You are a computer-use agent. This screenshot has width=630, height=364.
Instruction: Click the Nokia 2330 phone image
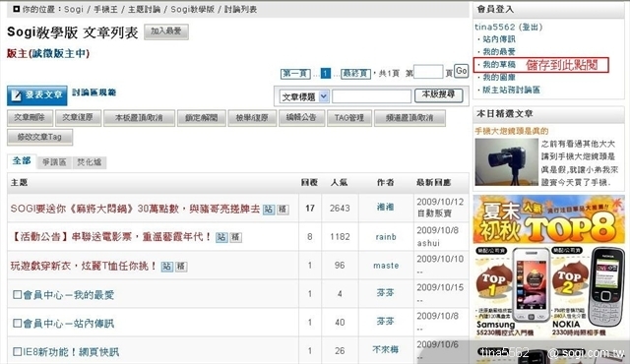(606, 287)
